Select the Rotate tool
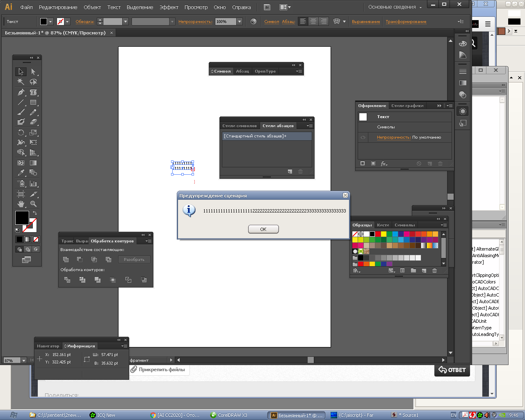The height and width of the screenshot is (420, 525). click(x=21, y=132)
